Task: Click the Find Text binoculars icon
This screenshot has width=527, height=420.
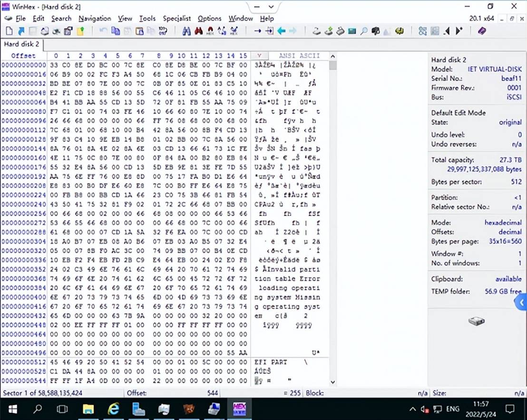Action: click(x=186, y=31)
